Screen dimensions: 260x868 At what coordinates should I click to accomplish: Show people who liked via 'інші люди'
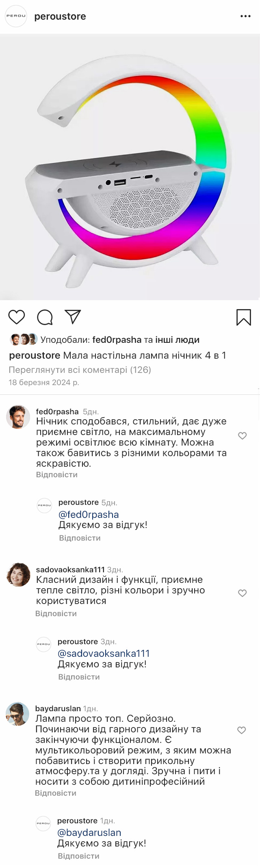click(x=177, y=340)
